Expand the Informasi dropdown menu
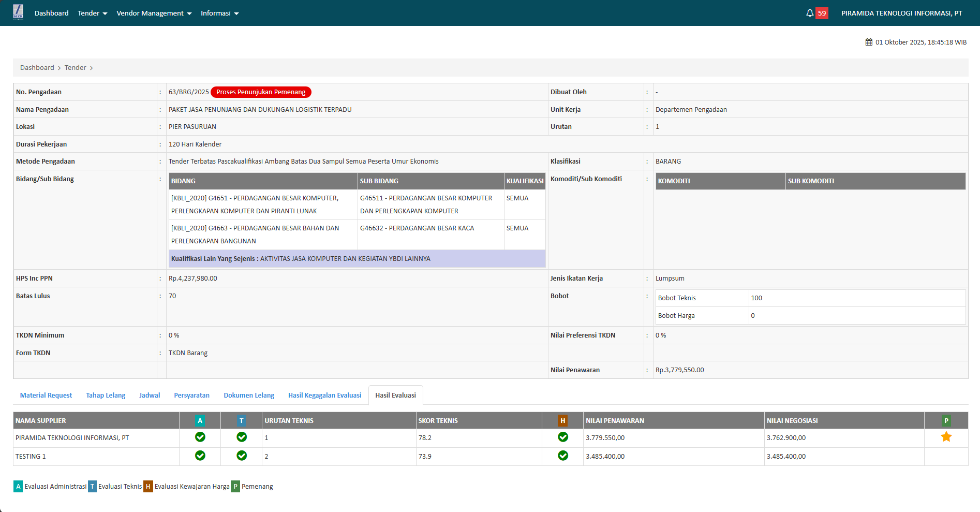Image resolution: width=980 pixels, height=512 pixels. pyautogui.click(x=219, y=13)
